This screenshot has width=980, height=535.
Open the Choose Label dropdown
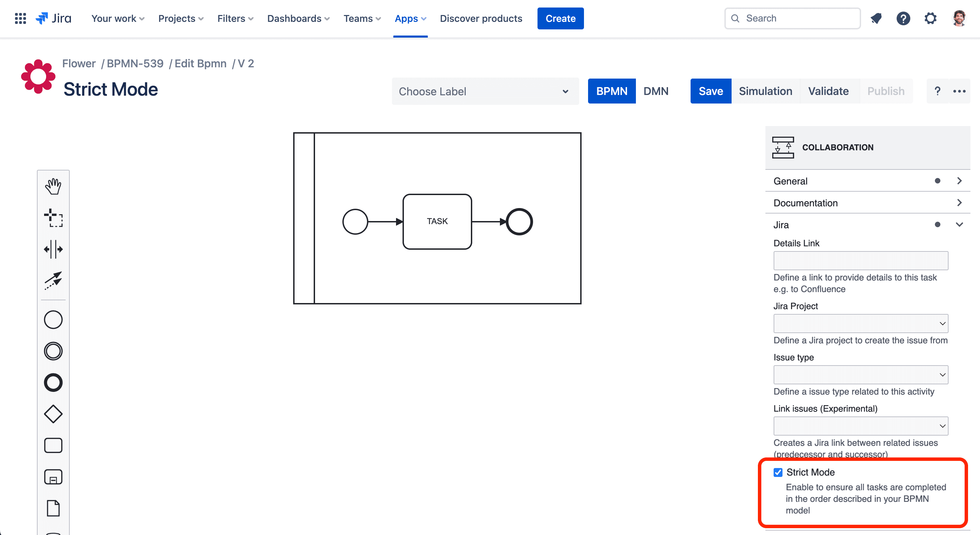(x=484, y=92)
